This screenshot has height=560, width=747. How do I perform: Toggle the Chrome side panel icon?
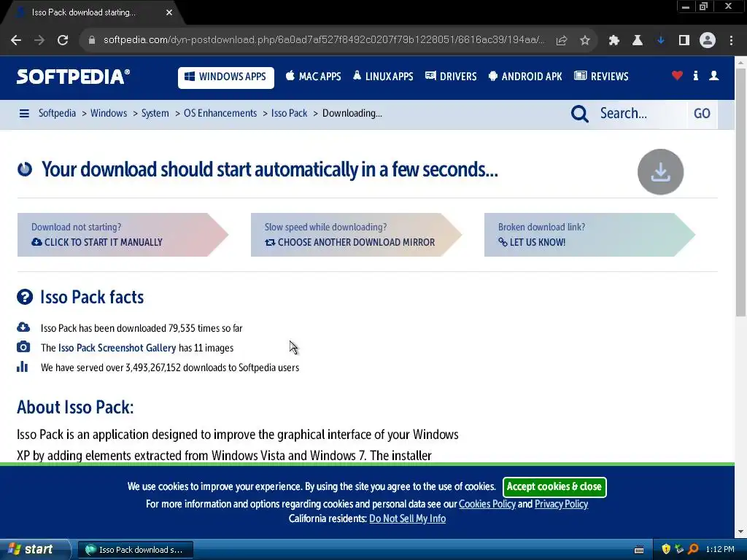[684, 41]
